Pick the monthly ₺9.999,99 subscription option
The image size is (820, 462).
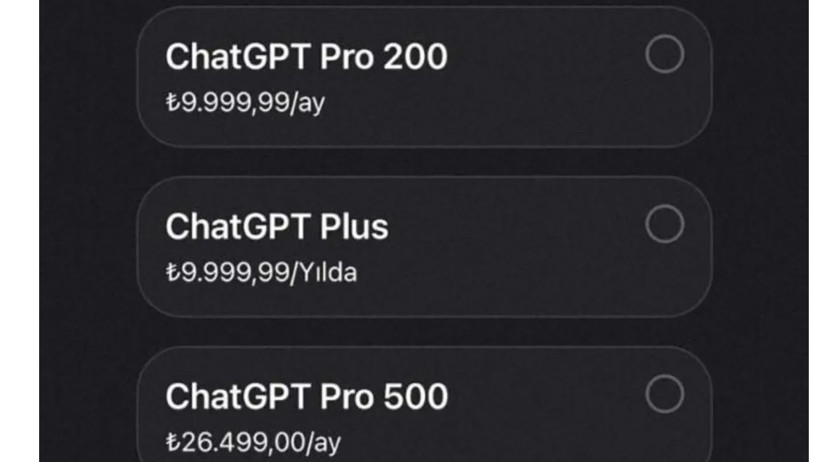(x=424, y=77)
